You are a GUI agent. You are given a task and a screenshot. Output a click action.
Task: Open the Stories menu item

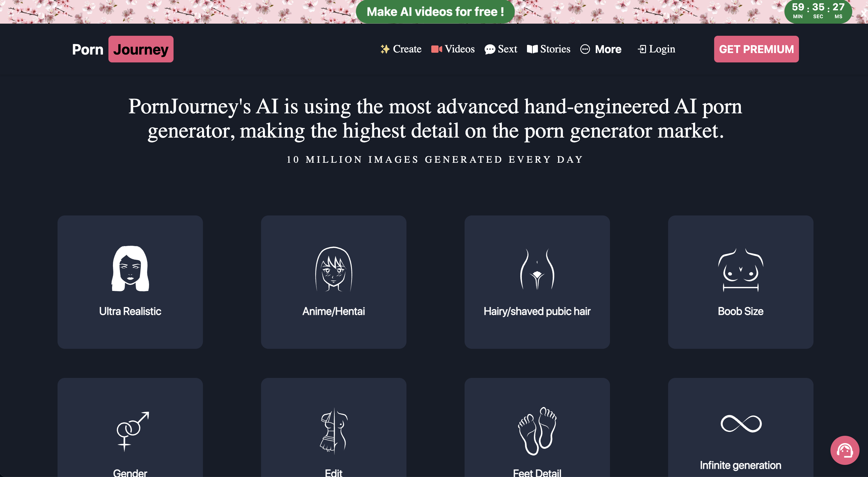pos(548,49)
